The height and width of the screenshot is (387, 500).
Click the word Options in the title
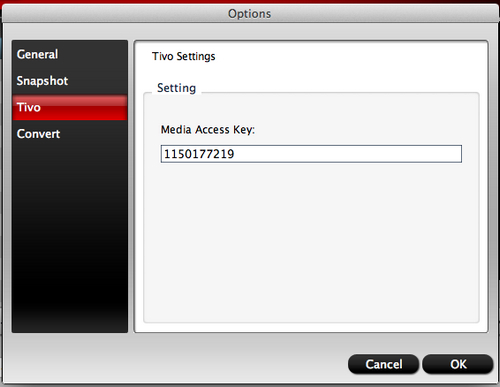click(249, 14)
